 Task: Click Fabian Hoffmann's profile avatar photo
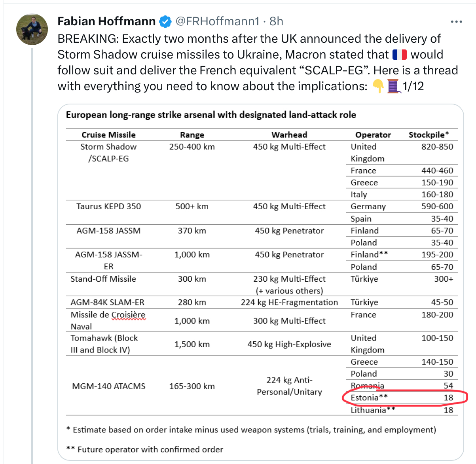pyautogui.click(x=32, y=29)
